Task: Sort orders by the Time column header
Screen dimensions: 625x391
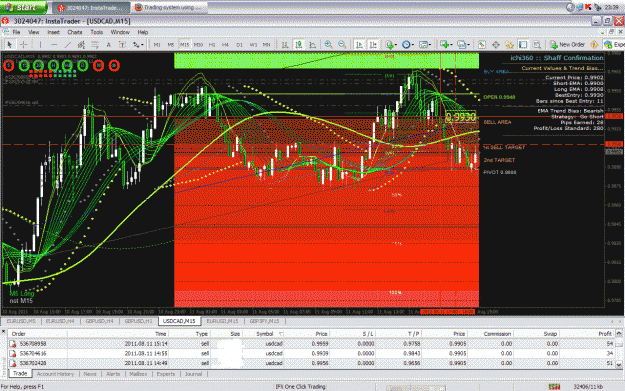Action: click(x=118, y=334)
